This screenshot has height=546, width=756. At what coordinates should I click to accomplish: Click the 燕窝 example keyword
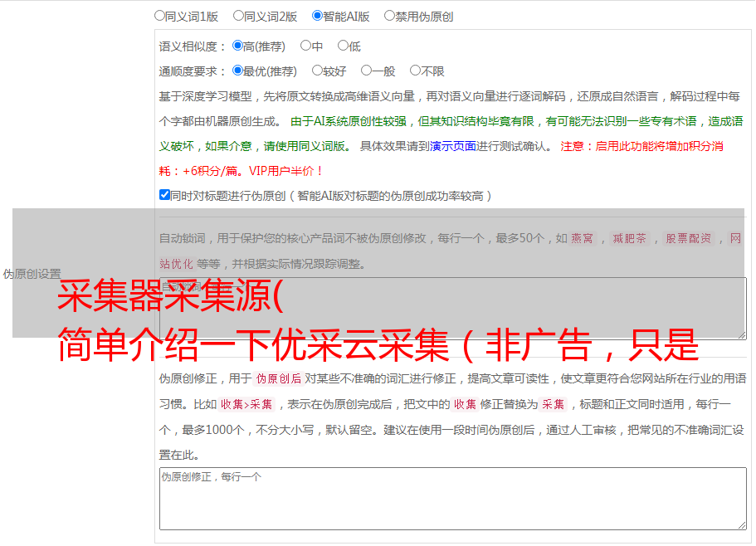582,238
